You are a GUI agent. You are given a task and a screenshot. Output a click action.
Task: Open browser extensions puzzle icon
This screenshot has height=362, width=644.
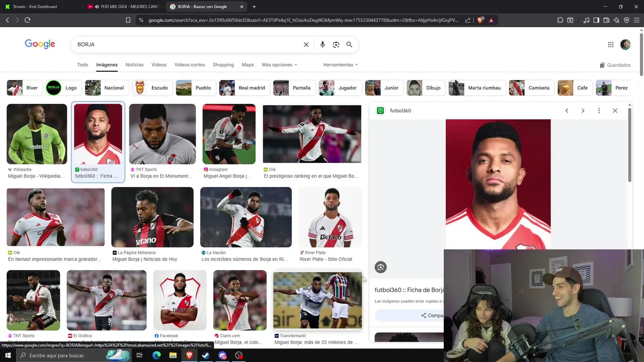click(x=560, y=20)
